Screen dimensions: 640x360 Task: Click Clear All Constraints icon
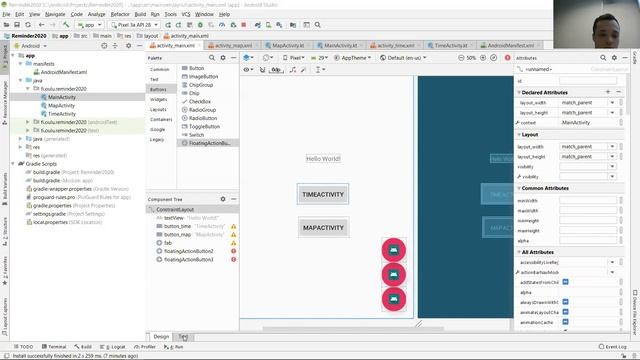(293, 70)
